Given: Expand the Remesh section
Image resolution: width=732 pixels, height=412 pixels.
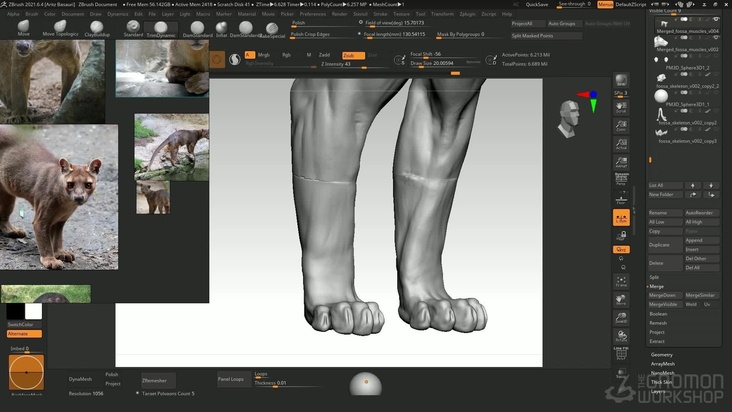Looking at the screenshot, I should [x=658, y=323].
